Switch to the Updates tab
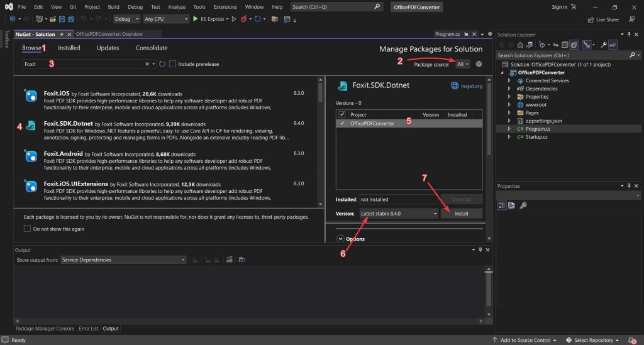The width and height of the screenshot is (644, 345). tap(108, 48)
